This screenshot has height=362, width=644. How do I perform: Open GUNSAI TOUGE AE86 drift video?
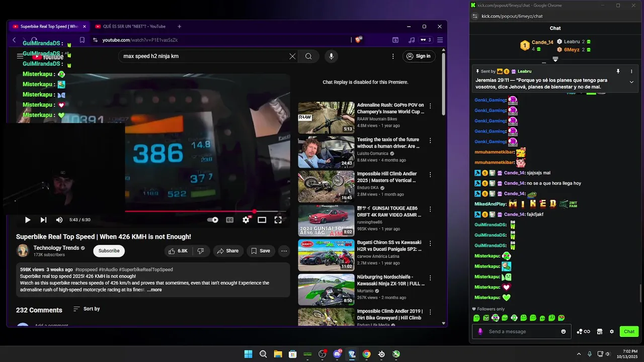(326, 221)
